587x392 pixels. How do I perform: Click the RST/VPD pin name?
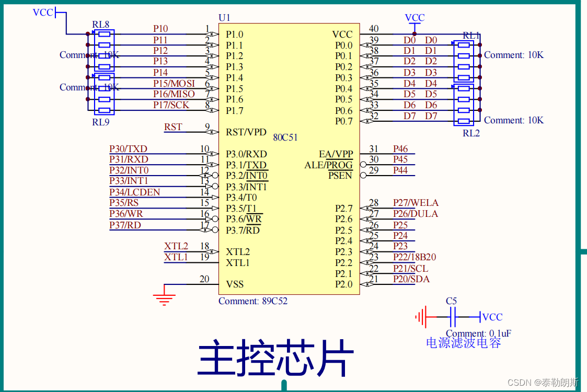coord(246,132)
